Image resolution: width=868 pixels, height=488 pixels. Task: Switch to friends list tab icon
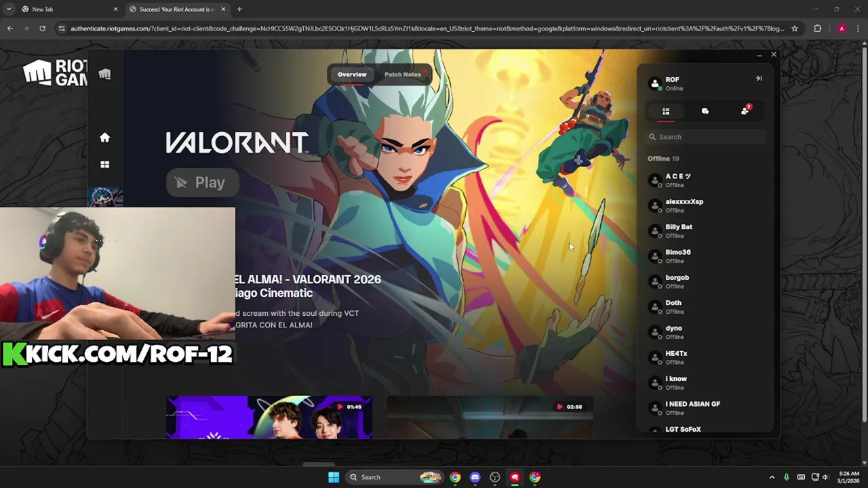[666, 111]
